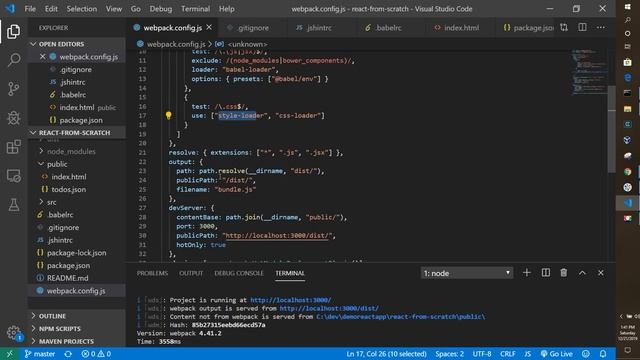This screenshot has width=640, height=360.
Task: Close the terminal panel
Action: pyautogui.click(x=601, y=273)
